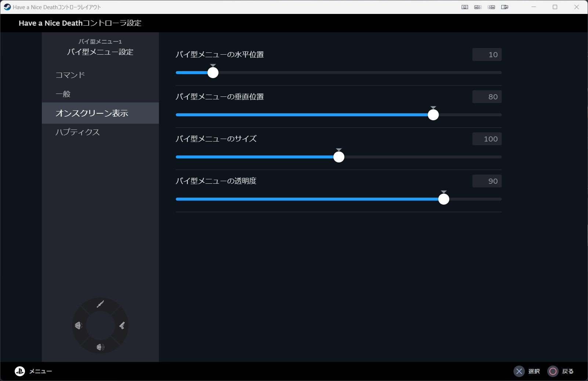Click the volume-up speaker icon in the pie preview
This screenshot has width=588, height=381.
coord(100,347)
